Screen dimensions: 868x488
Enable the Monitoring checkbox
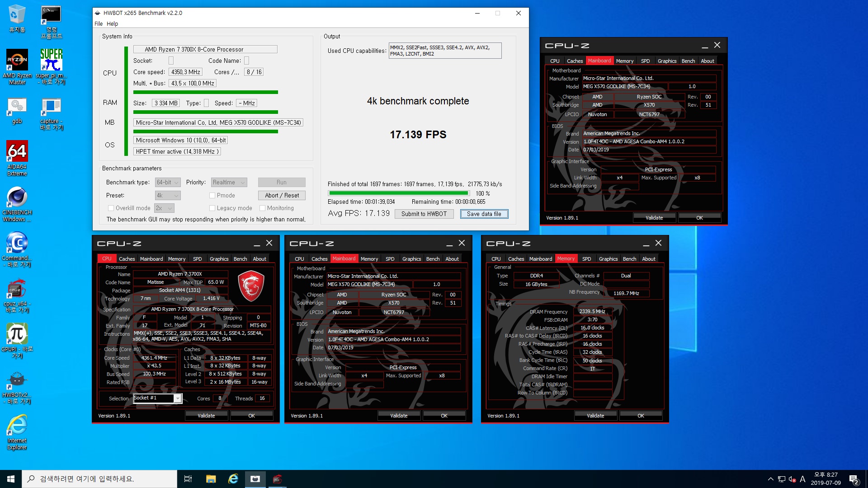click(262, 208)
